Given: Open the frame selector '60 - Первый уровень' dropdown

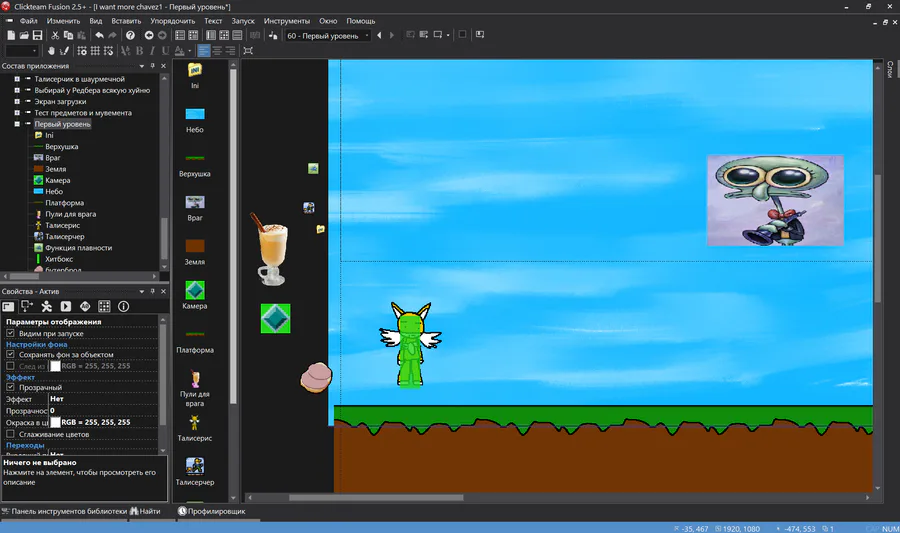Looking at the screenshot, I should [x=328, y=36].
